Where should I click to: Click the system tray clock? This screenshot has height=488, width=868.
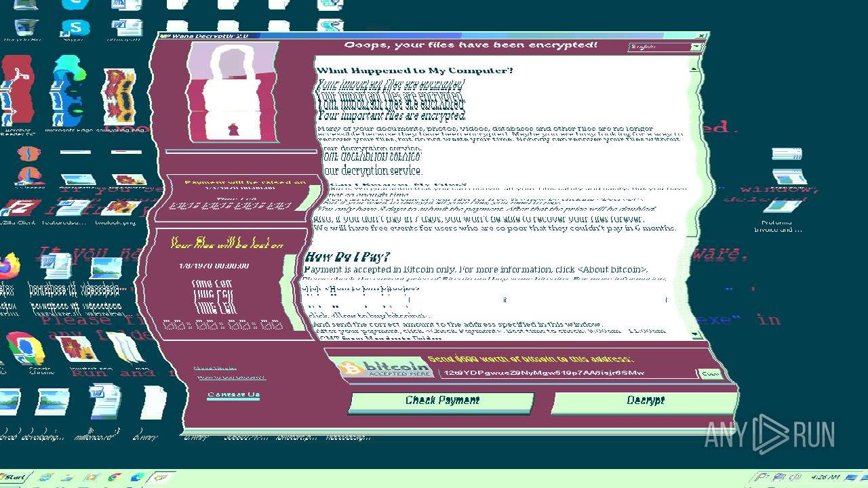(825, 478)
